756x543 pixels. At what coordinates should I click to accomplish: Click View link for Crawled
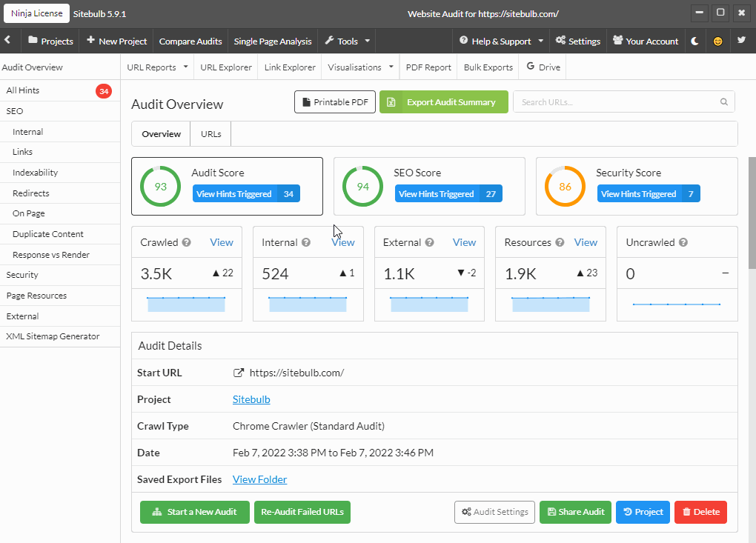coord(222,242)
